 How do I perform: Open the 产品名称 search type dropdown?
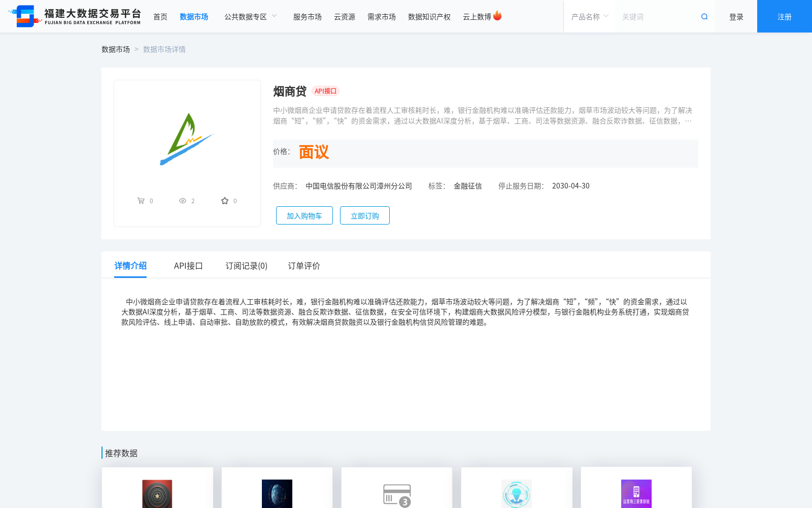tap(590, 17)
